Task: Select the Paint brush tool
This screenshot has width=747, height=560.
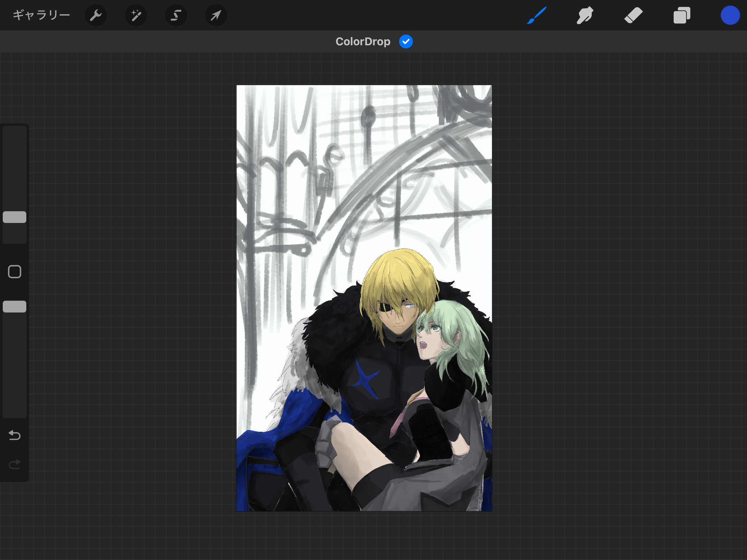Action: 537,15
